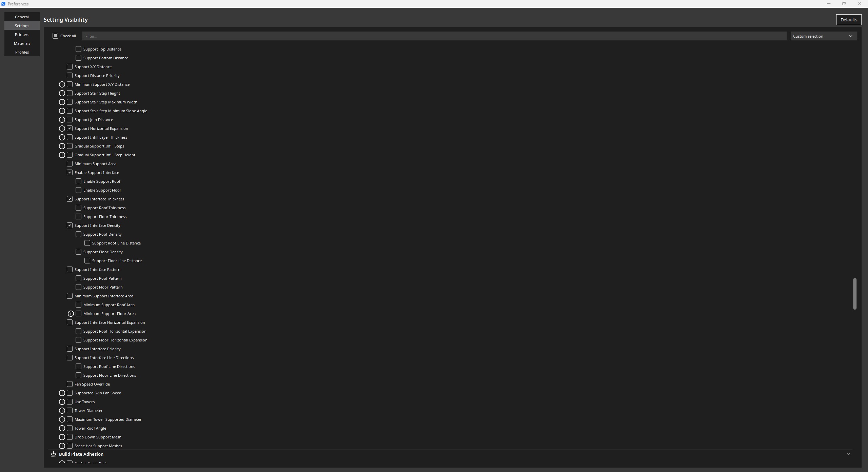Click info icon beside Support Horizontal Expansion

(62, 129)
